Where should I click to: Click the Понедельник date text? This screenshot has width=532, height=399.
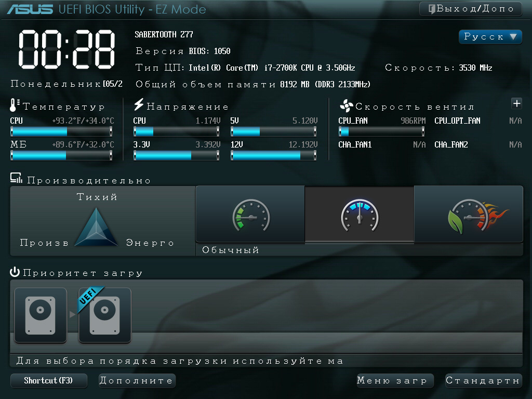pos(66,84)
